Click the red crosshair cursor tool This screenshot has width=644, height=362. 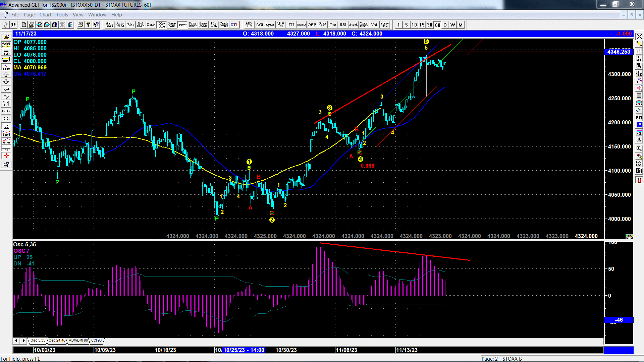tap(6, 156)
